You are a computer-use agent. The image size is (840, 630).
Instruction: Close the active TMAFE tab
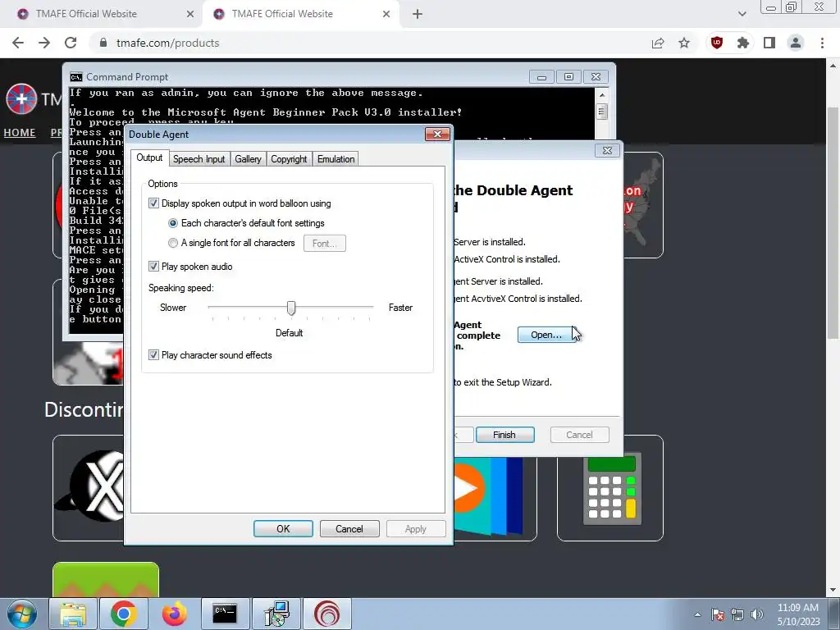coord(386,14)
